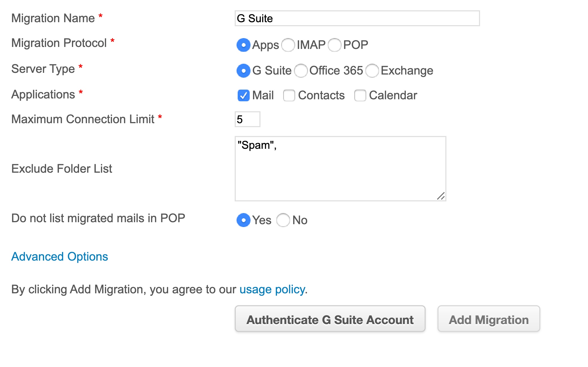Click the Maximum Connection Limit label
588x367 pixels.
(x=83, y=119)
